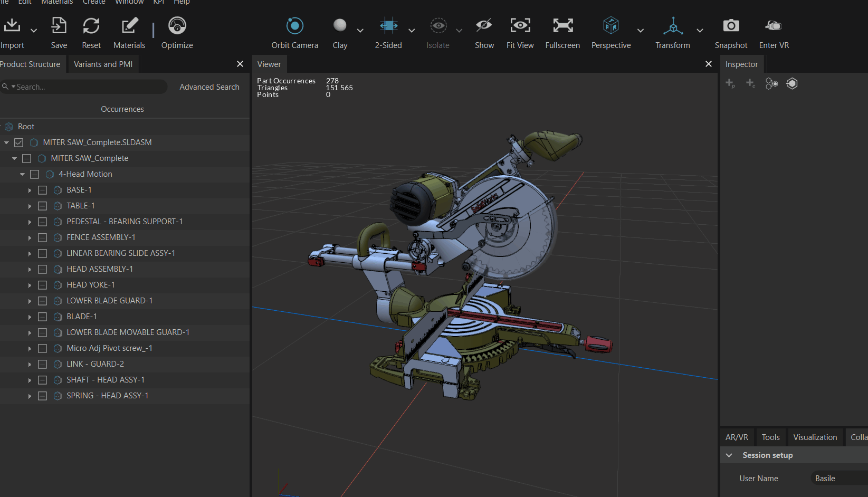
Task: Uncheck the MITER SAW_Complete.SLDASM checkbox
Action: (19, 142)
